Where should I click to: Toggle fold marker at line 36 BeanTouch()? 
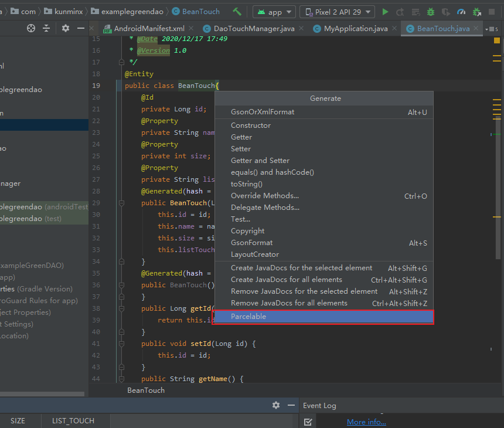(121, 285)
